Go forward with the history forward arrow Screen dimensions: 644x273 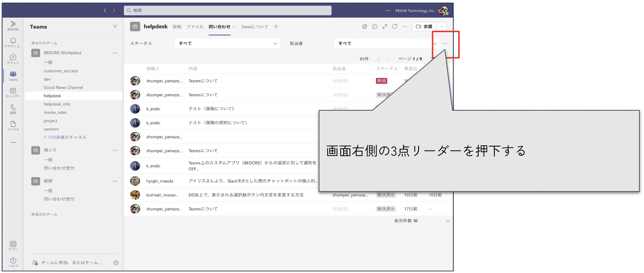pos(114,11)
